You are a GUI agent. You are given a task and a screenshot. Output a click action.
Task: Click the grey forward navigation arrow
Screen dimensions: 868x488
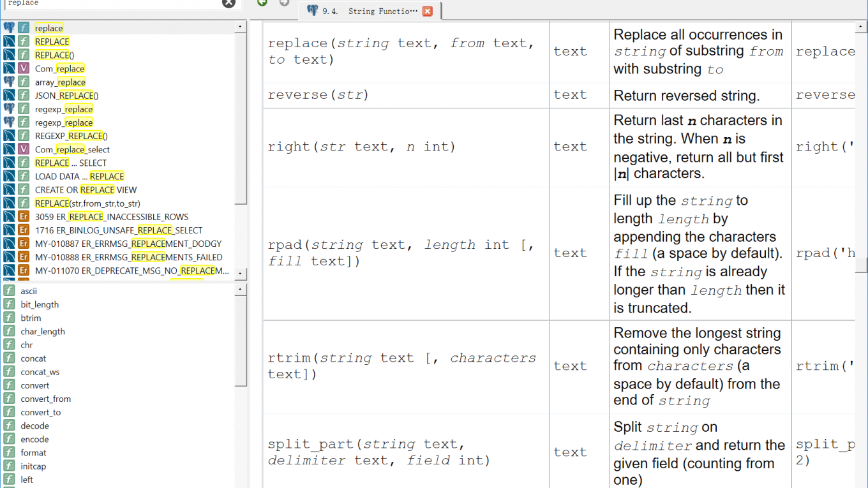click(x=284, y=3)
